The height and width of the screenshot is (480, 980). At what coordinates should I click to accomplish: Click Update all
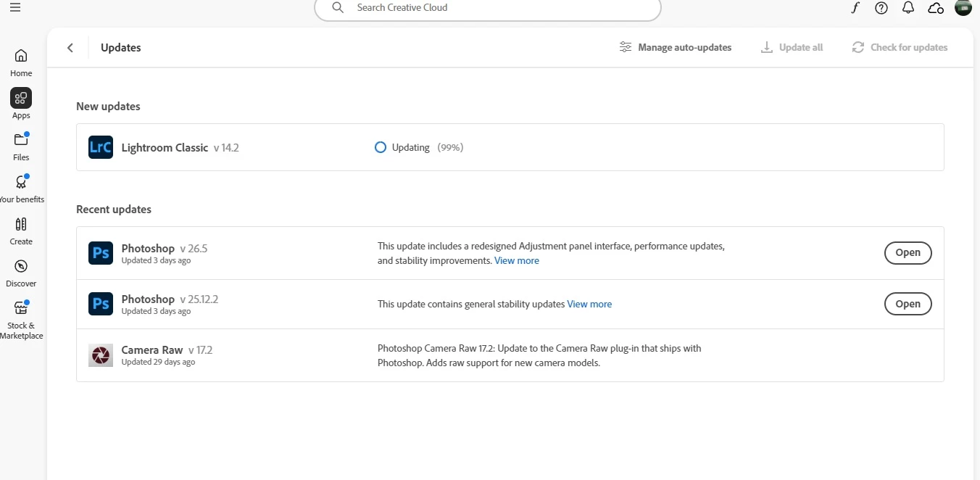792,47
